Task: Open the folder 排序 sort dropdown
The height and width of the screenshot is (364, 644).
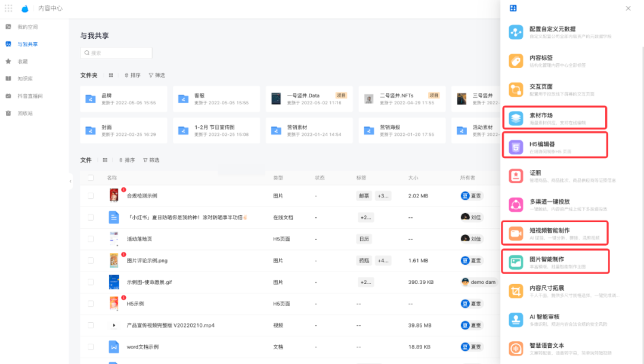Action: (x=132, y=75)
